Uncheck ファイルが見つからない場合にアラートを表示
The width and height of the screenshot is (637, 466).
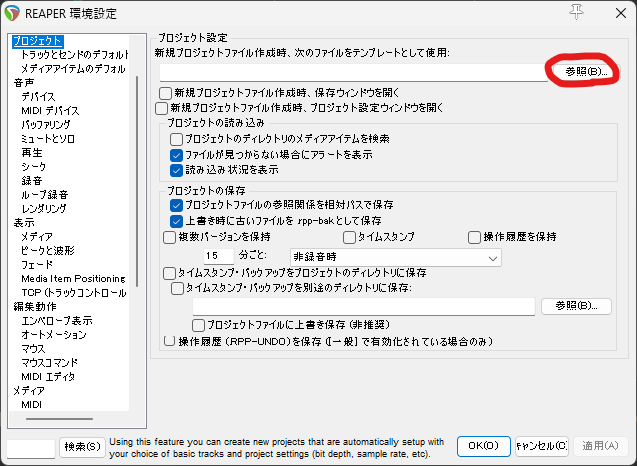click(176, 155)
